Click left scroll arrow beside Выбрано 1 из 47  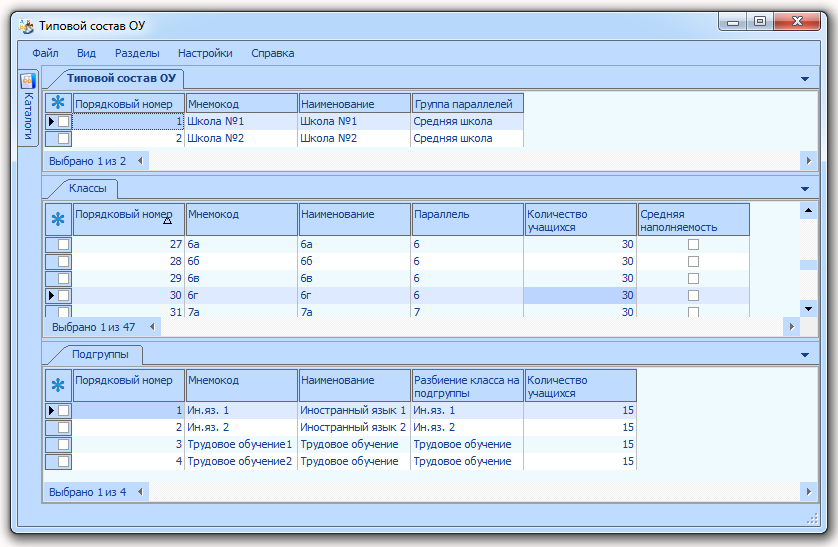tap(152, 327)
